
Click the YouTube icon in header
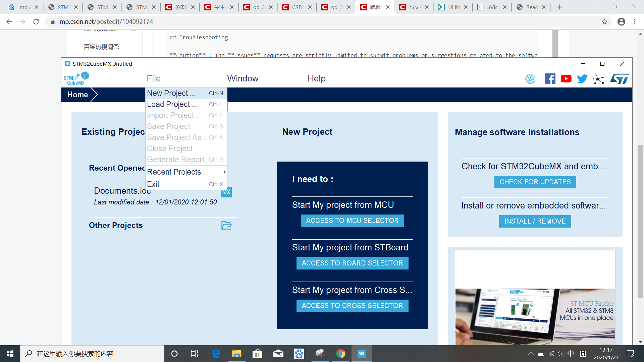click(x=566, y=79)
